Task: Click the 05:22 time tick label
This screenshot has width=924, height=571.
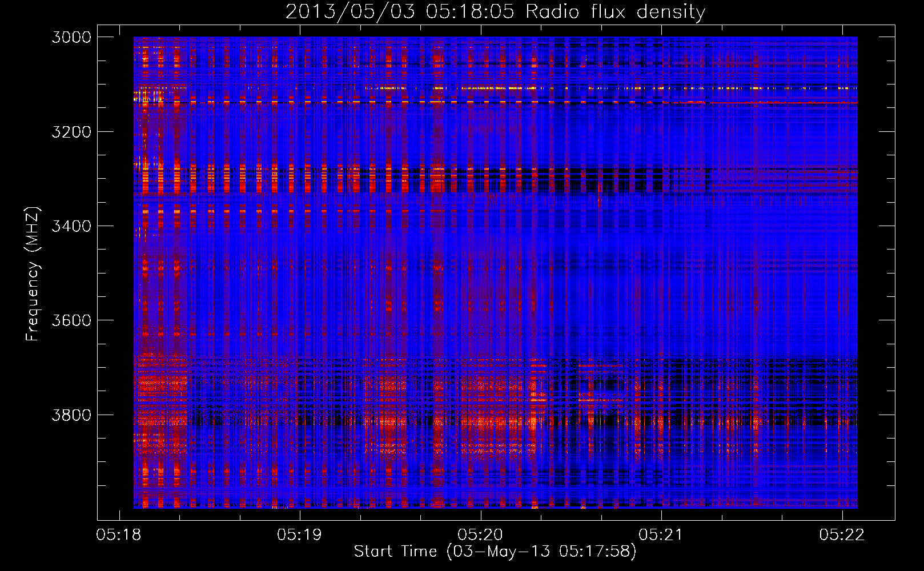Action: click(x=842, y=534)
